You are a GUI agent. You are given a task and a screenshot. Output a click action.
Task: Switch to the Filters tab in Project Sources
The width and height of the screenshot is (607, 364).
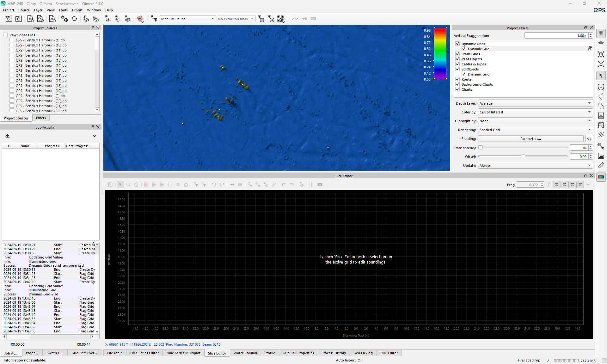coord(41,118)
